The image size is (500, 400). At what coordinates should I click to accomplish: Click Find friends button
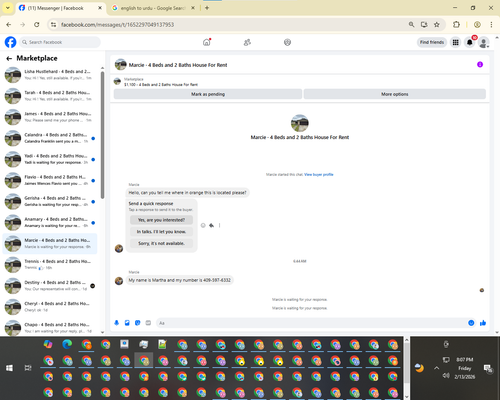(x=432, y=42)
